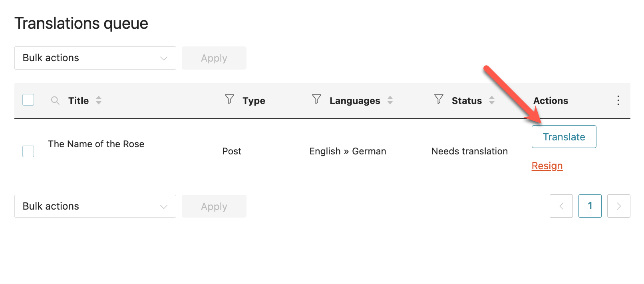Expand the bottom Bulk actions dropdown
The width and height of the screenshot is (644, 284).
point(95,206)
